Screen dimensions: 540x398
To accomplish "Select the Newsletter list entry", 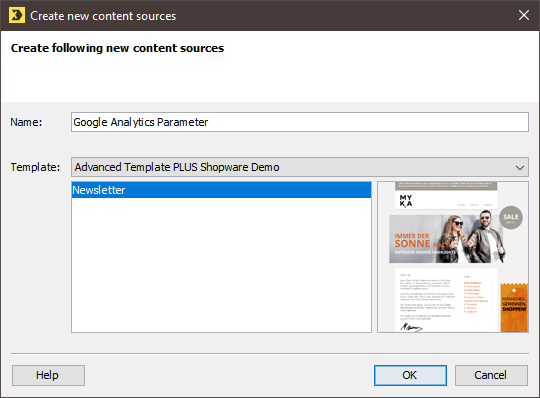I will pyautogui.click(x=221, y=190).
